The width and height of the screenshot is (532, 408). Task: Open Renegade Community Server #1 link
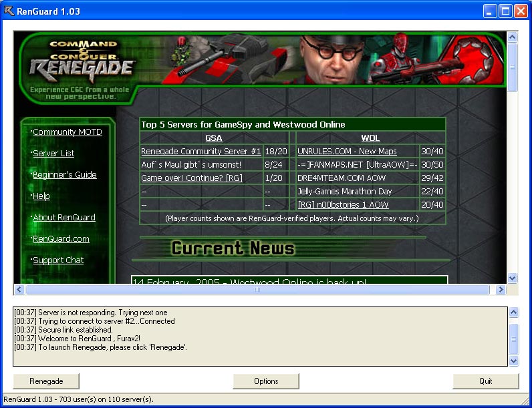point(201,151)
